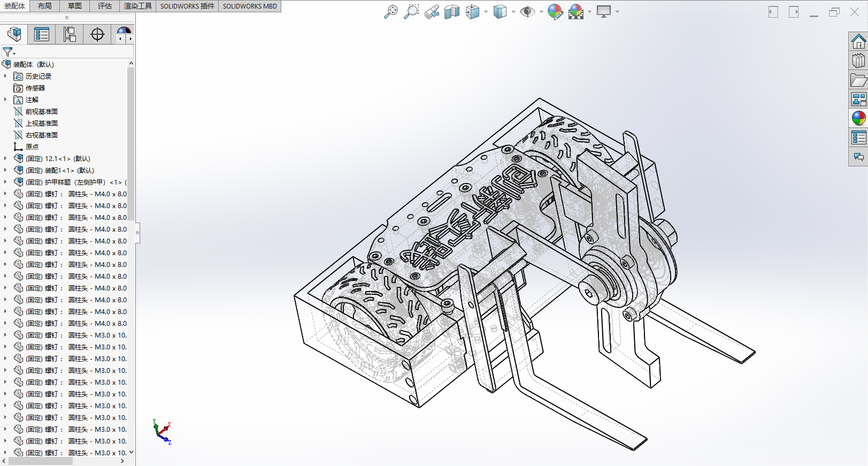Select the 装配体 (默认) root node
Screen dimensions: 868x466
[x=28, y=64]
